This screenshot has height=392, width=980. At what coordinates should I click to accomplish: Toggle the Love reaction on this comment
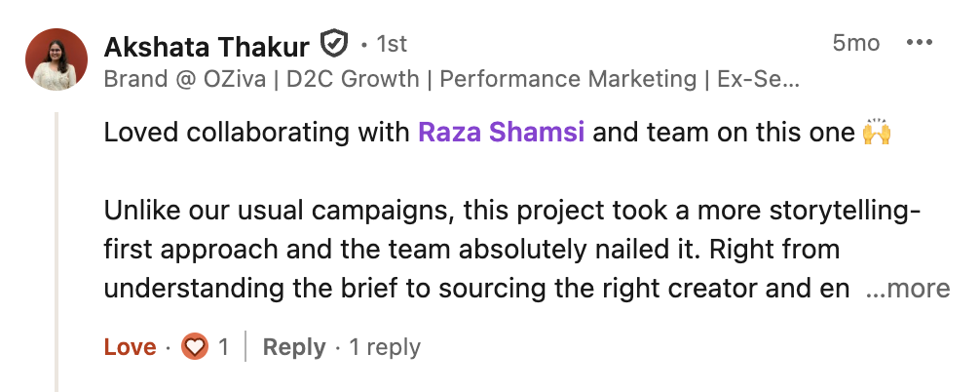point(130,347)
